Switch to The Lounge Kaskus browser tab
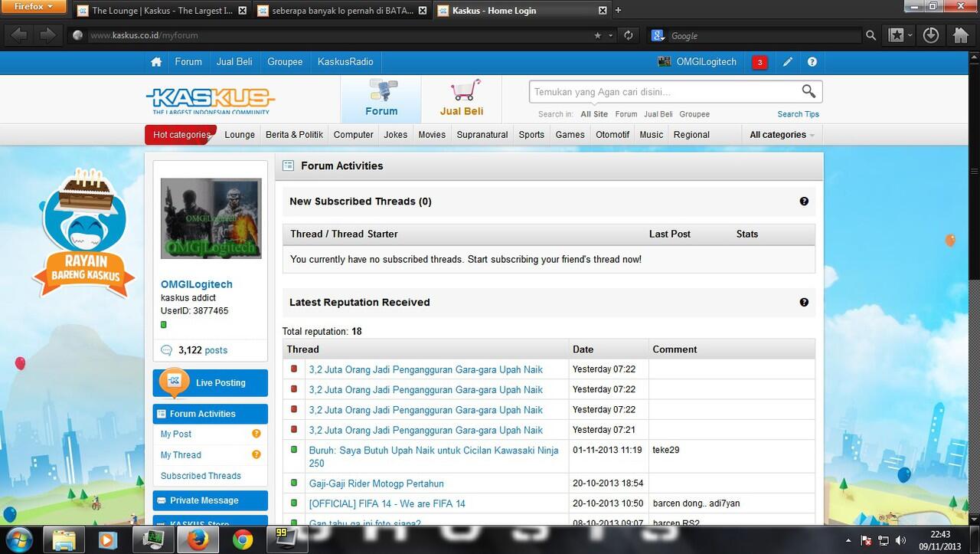 [162, 11]
